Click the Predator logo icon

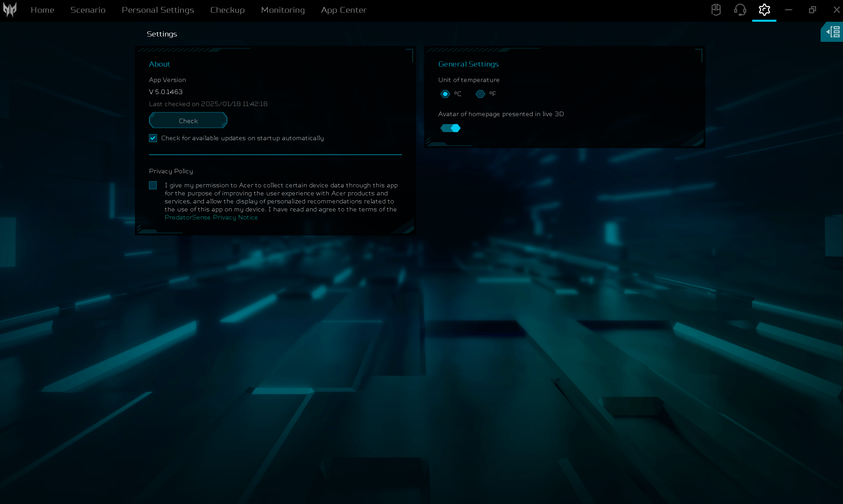click(10, 9)
